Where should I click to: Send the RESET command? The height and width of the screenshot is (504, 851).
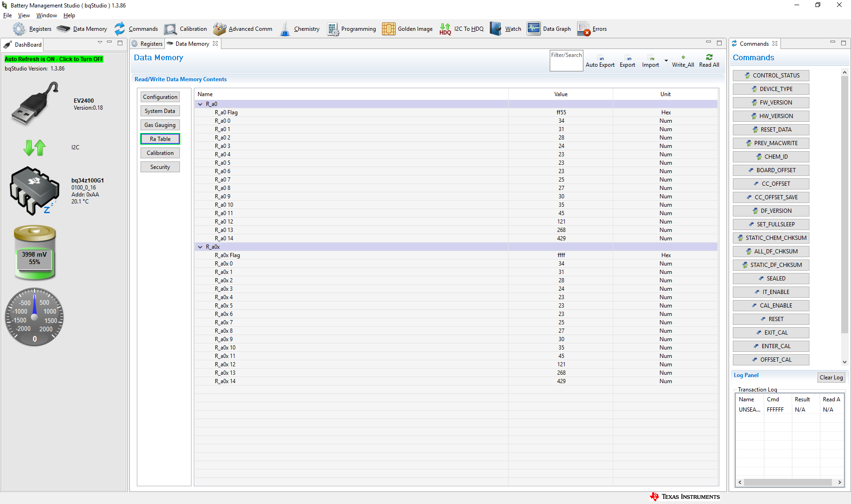pyautogui.click(x=771, y=319)
